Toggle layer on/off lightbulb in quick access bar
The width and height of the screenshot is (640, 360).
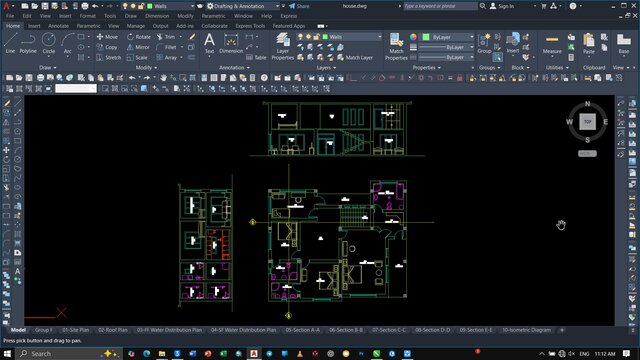click(x=125, y=6)
